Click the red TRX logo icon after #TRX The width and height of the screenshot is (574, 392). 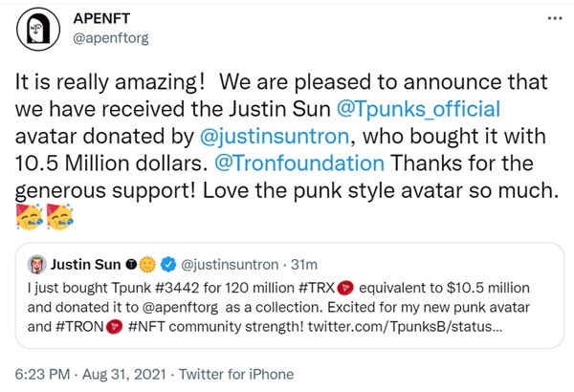click(x=348, y=286)
